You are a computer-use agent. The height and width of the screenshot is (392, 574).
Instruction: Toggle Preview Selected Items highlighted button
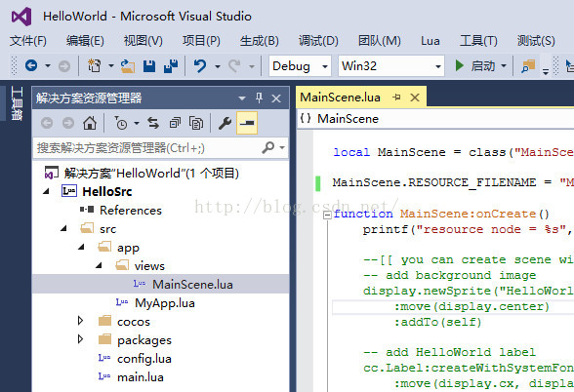[x=247, y=123]
